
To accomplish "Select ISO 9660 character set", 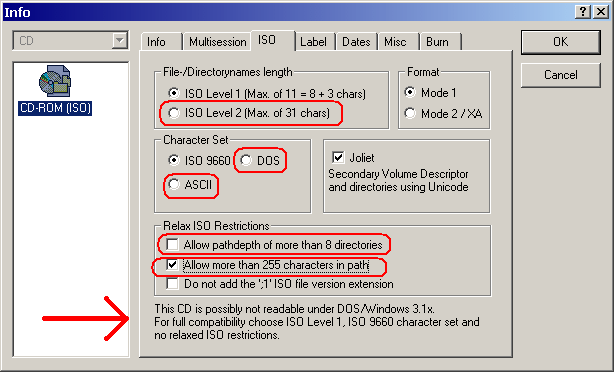I will pos(173,160).
